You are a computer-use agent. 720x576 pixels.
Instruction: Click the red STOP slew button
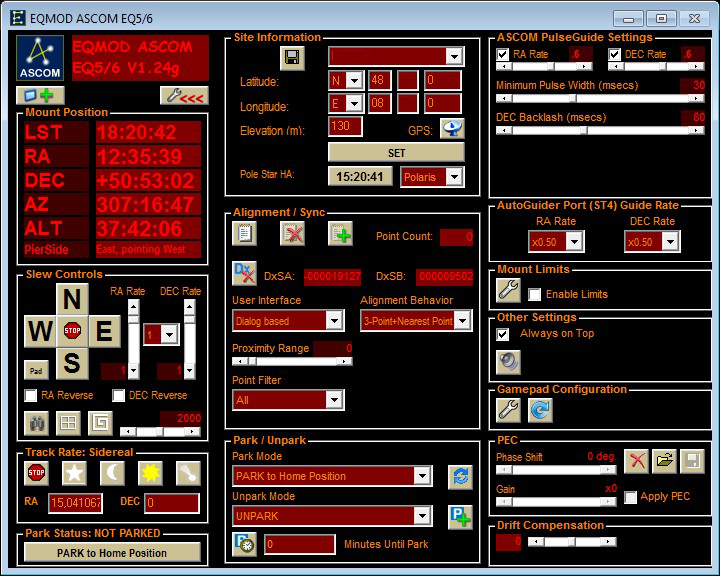pyautogui.click(x=72, y=331)
